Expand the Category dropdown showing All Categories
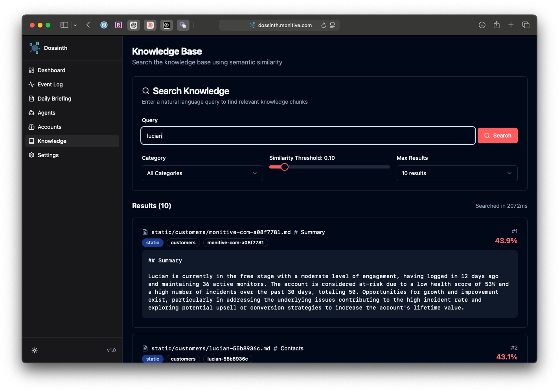 click(202, 173)
